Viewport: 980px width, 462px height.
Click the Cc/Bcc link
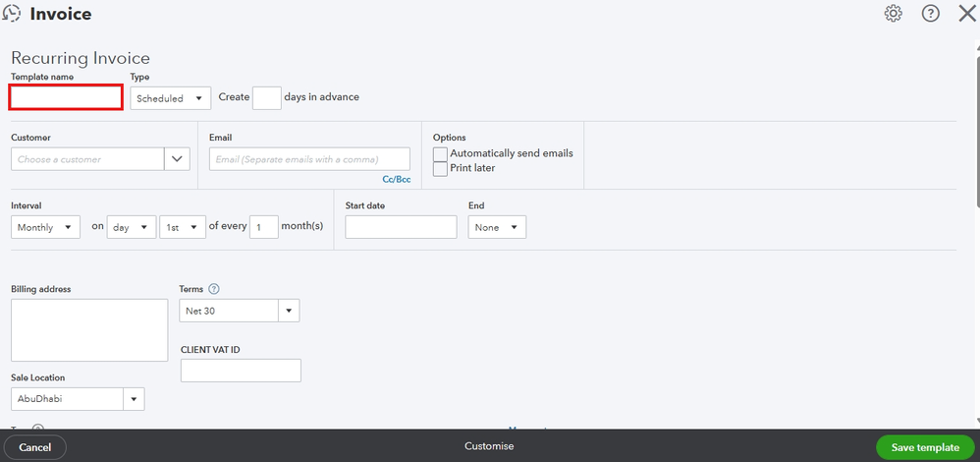396,179
